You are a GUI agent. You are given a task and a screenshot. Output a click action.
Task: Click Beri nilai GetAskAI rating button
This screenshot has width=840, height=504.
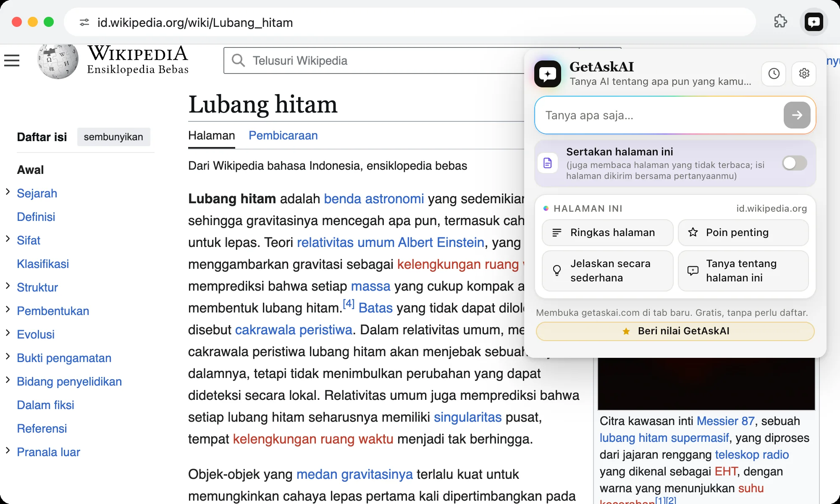pyautogui.click(x=675, y=331)
